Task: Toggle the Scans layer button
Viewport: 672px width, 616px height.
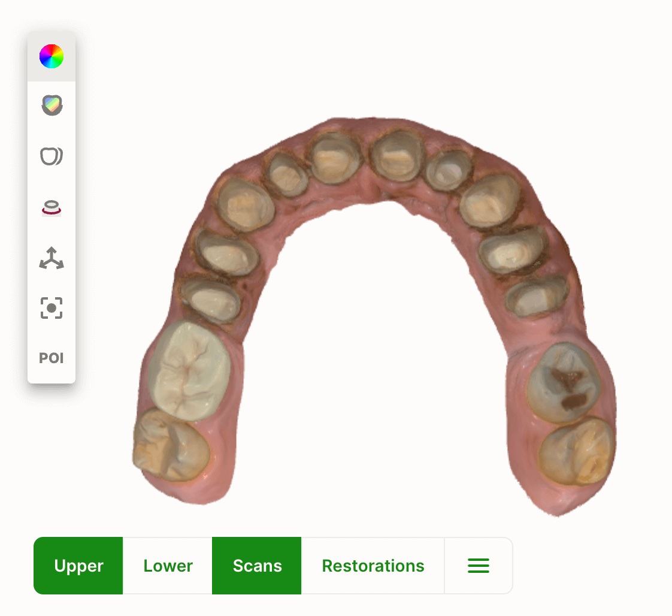Action: click(x=257, y=566)
